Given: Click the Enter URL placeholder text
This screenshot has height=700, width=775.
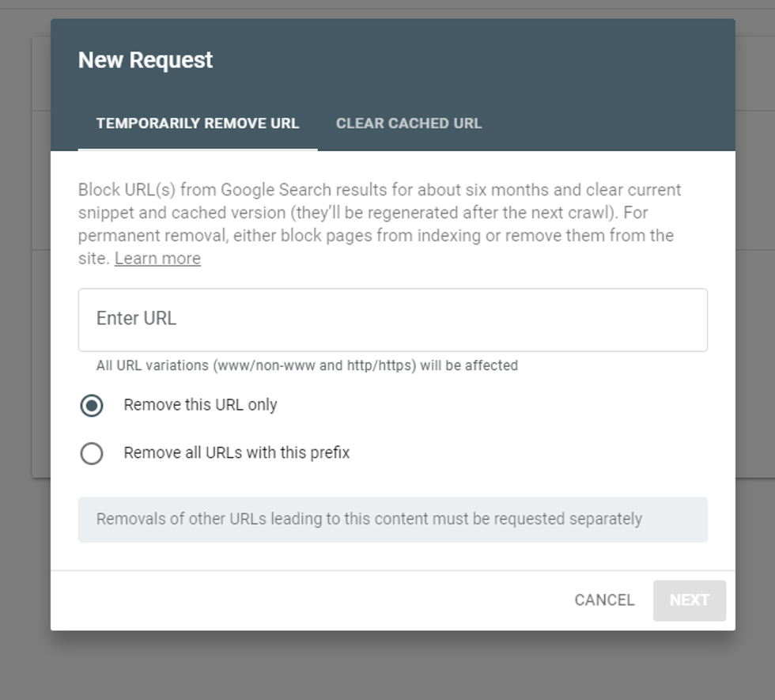Looking at the screenshot, I should [x=136, y=319].
